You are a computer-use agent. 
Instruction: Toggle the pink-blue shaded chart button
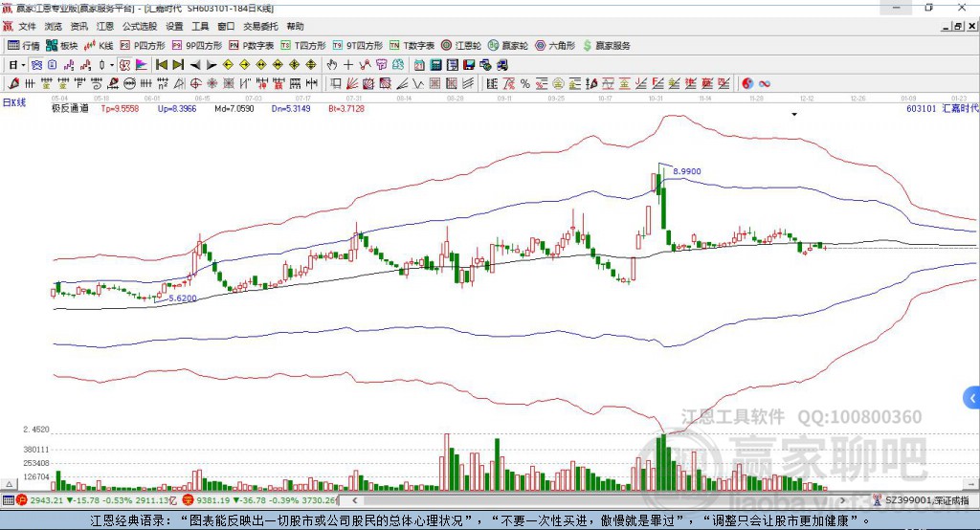[142, 65]
